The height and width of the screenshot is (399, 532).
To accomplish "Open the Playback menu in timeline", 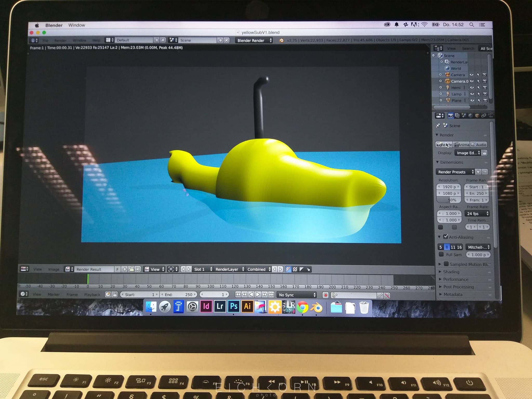I will 92,295.
